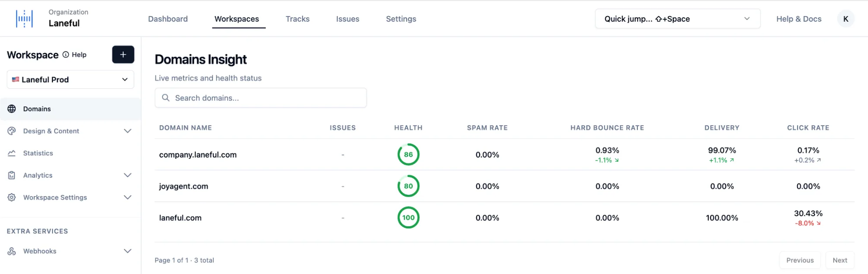Click the ISSUES column header
Viewport: 868px width, 274px height.
click(343, 128)
